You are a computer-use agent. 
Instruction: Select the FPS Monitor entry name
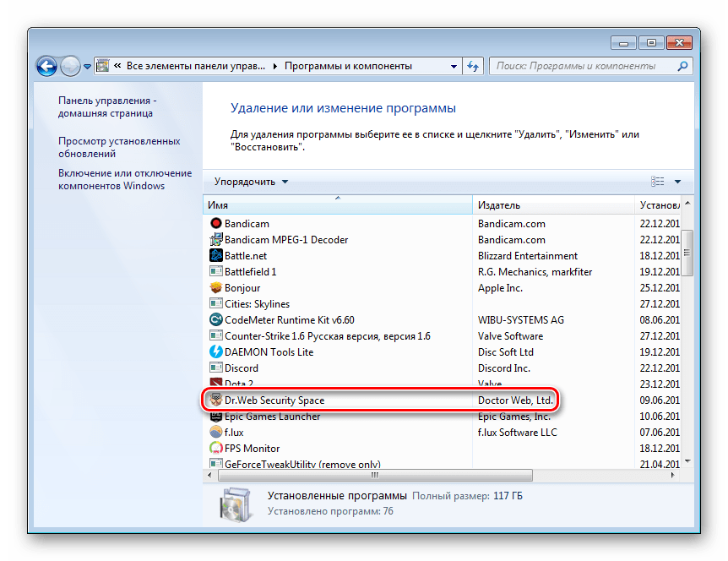pos(253,449)
